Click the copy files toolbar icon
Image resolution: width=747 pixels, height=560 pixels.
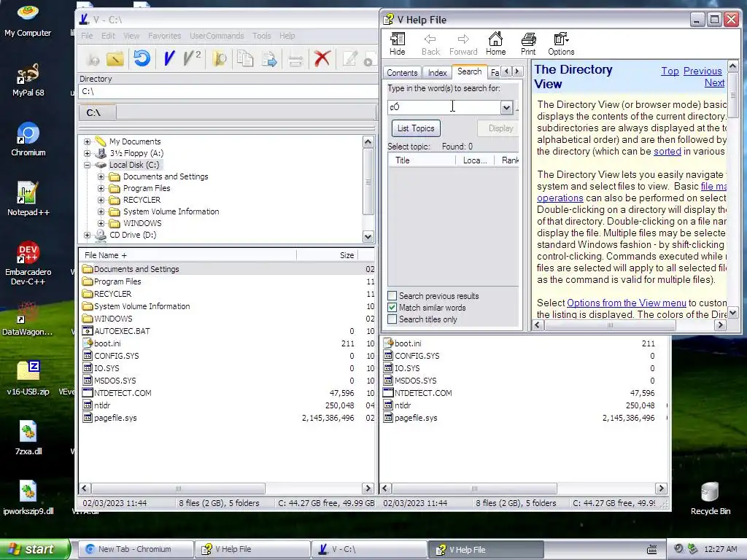click(x=245, y=58)
